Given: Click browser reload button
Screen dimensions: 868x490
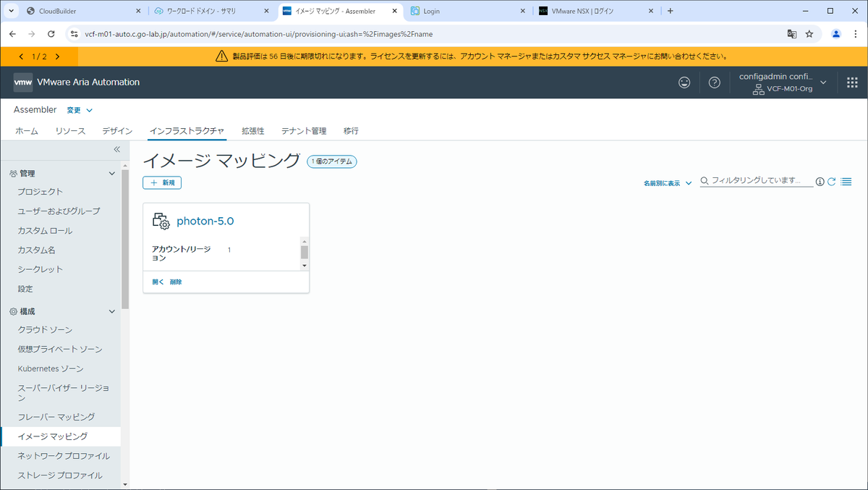Looking at the screenshot, I should [x=51, y=34].
